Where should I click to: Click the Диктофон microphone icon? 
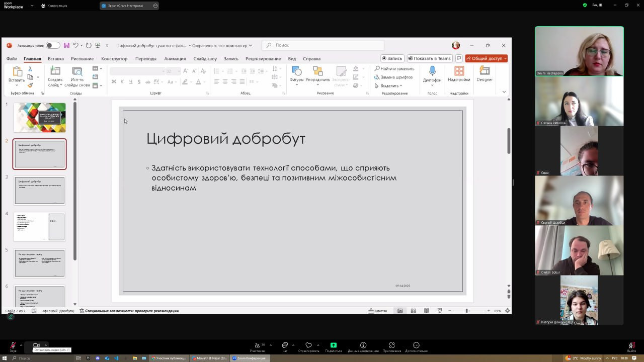[x=432, y=71]
